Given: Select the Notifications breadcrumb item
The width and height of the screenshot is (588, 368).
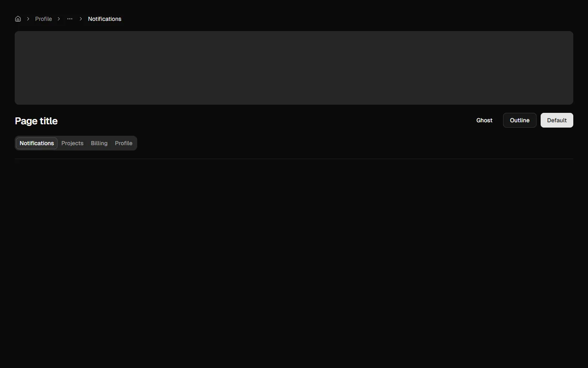Looking at the screenshot, I should point(105,19).
